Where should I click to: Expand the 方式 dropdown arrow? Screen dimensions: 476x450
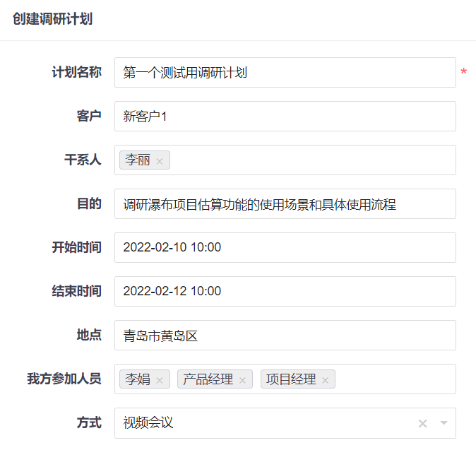click(444, 423)
